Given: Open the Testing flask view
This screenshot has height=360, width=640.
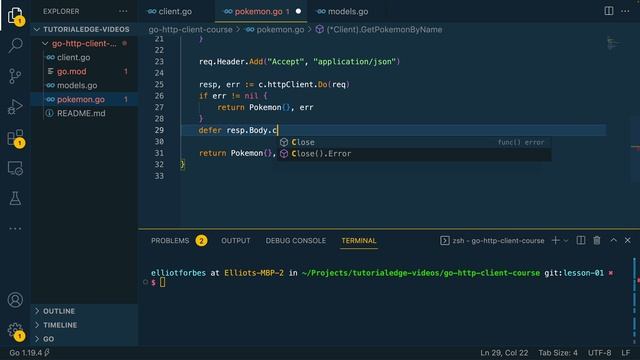Looking at the screenshot, I should pos(15,198).
